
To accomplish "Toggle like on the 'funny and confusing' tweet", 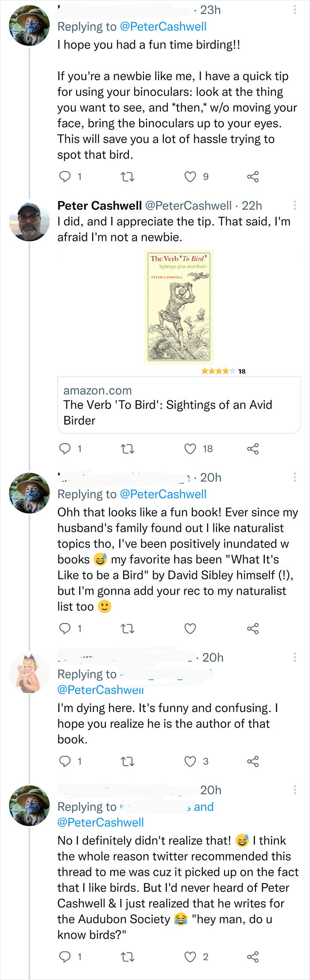I will click(x=190, y=761).
